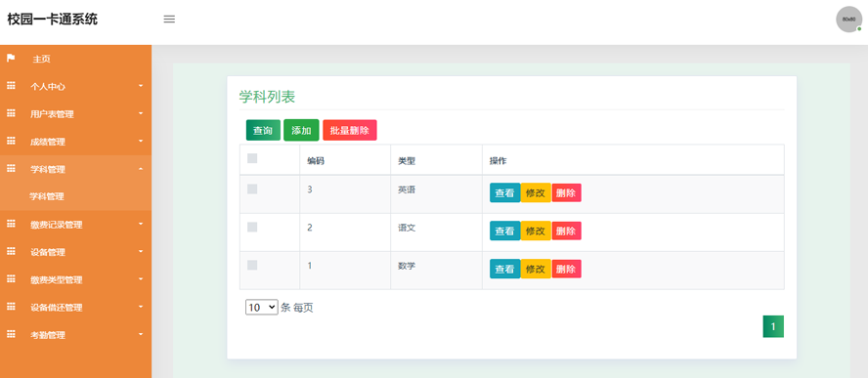Expand the 设备借还管理 menu arrow

[x=141, y=307]
